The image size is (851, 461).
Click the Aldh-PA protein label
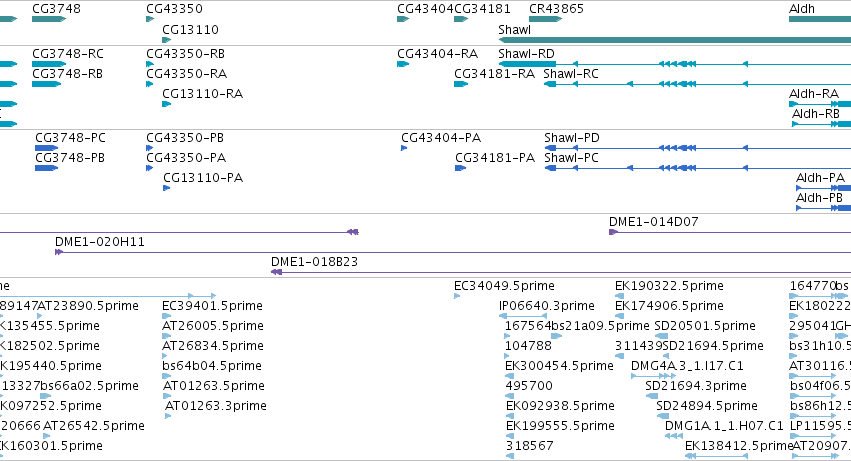(820, 178)
